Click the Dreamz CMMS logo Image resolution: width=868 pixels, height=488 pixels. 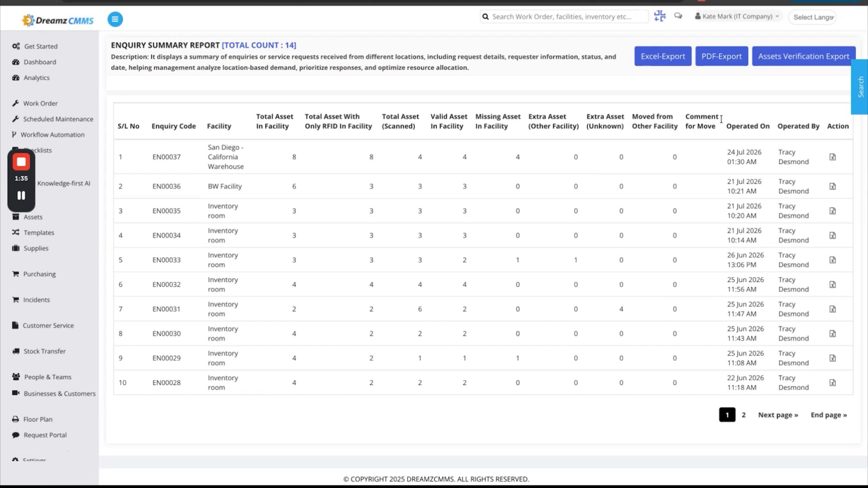pyautogui.click(x=58, y=20)
